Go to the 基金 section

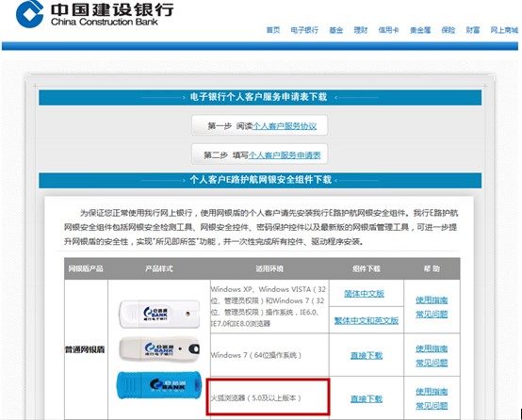[335, 30]
